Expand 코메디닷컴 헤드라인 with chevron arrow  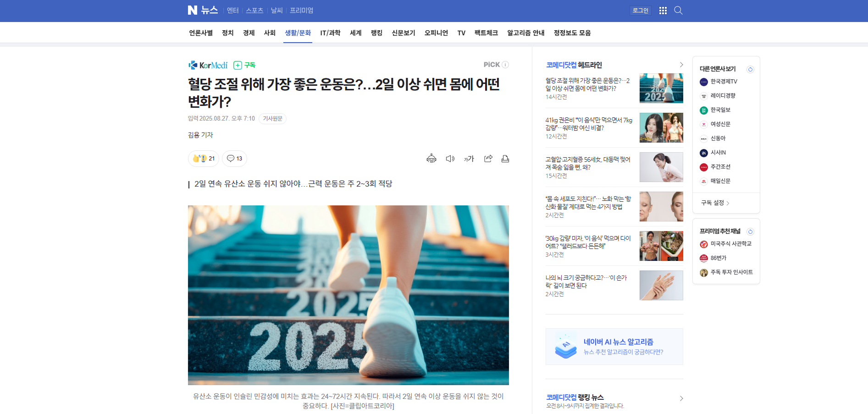[x=681, y=65]
